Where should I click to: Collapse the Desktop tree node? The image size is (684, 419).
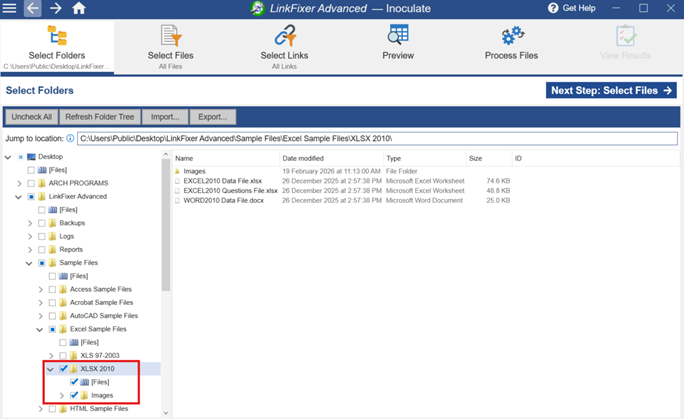pos(8,157)
